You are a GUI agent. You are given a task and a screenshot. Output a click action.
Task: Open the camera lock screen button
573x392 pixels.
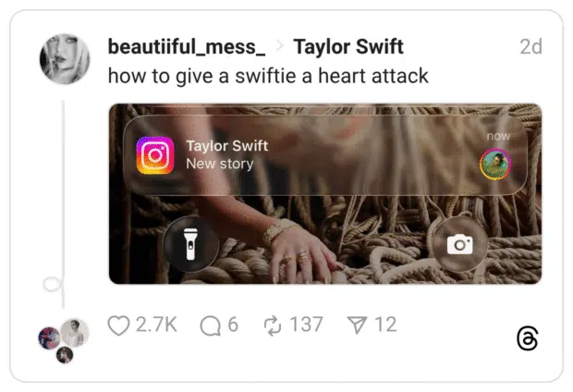coord(459,244)
